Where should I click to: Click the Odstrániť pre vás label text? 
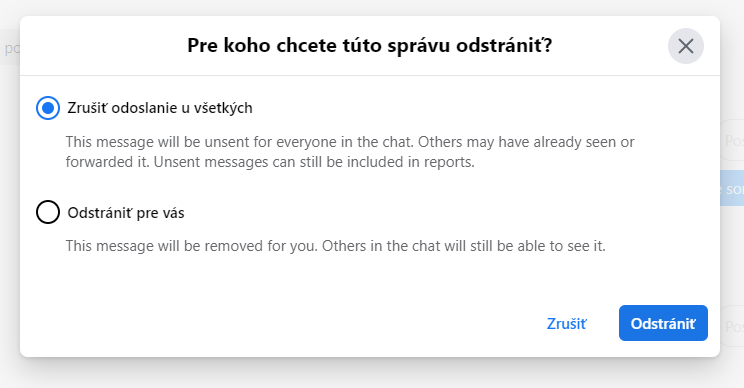[126, 212]
